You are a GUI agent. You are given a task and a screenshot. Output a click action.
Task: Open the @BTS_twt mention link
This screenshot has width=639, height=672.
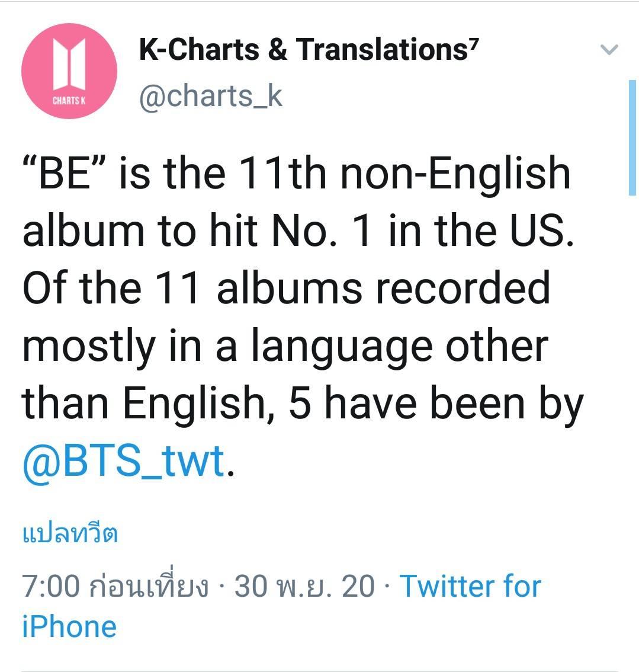pyautogui.click(x=124, y=460)
